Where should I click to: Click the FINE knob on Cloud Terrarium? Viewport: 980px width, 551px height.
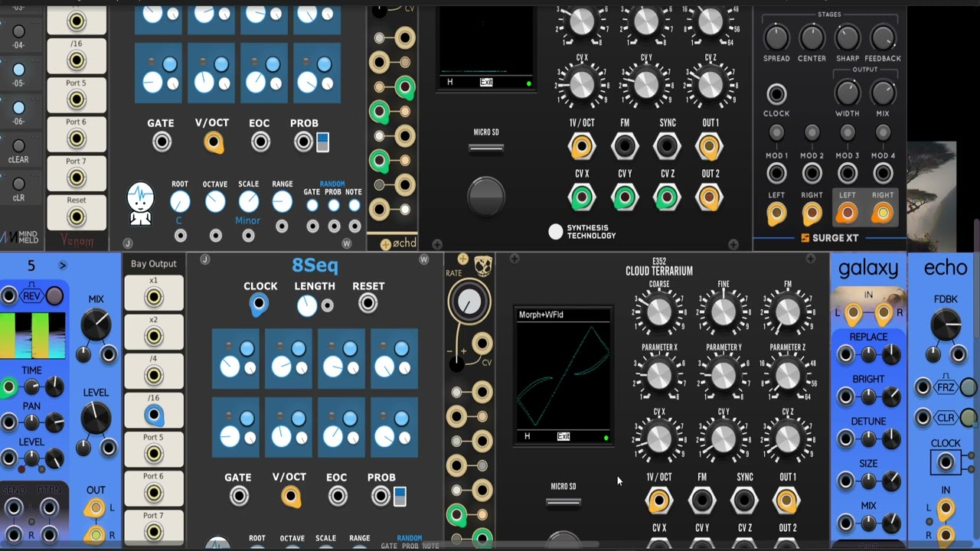pyautogui.click(x=724, y=311)
